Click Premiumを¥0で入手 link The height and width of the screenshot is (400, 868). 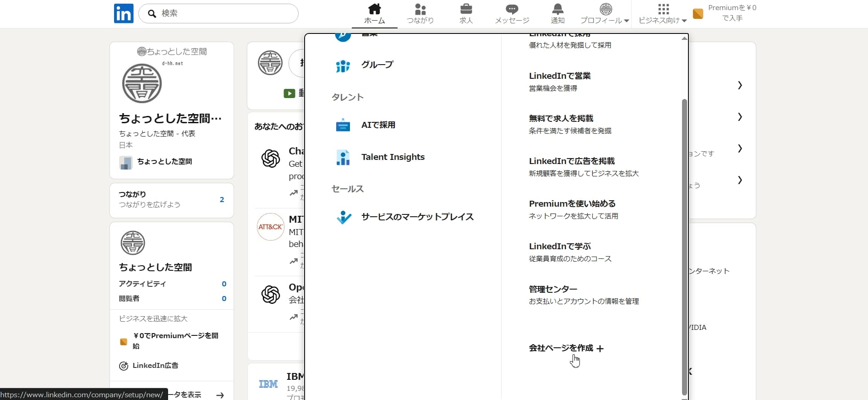(732, 13)
